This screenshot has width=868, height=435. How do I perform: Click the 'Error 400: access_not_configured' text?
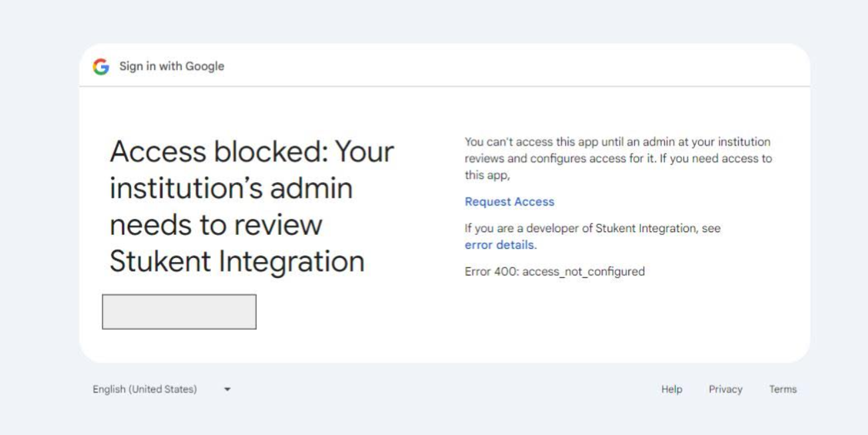[x=554, y=271]
